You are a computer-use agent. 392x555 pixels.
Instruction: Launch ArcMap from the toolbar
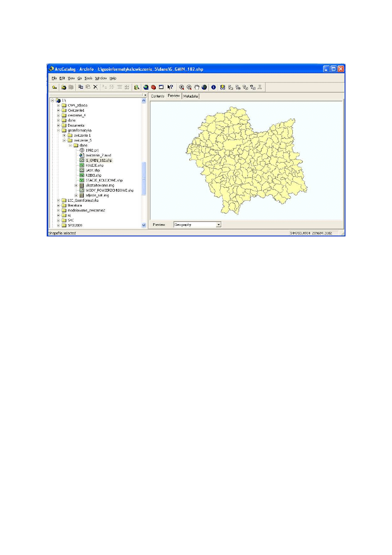[146, 87]
